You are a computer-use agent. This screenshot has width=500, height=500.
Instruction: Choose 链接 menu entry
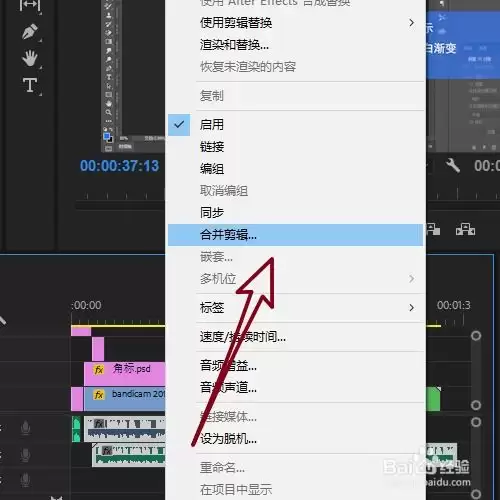(x=295, y=147)
